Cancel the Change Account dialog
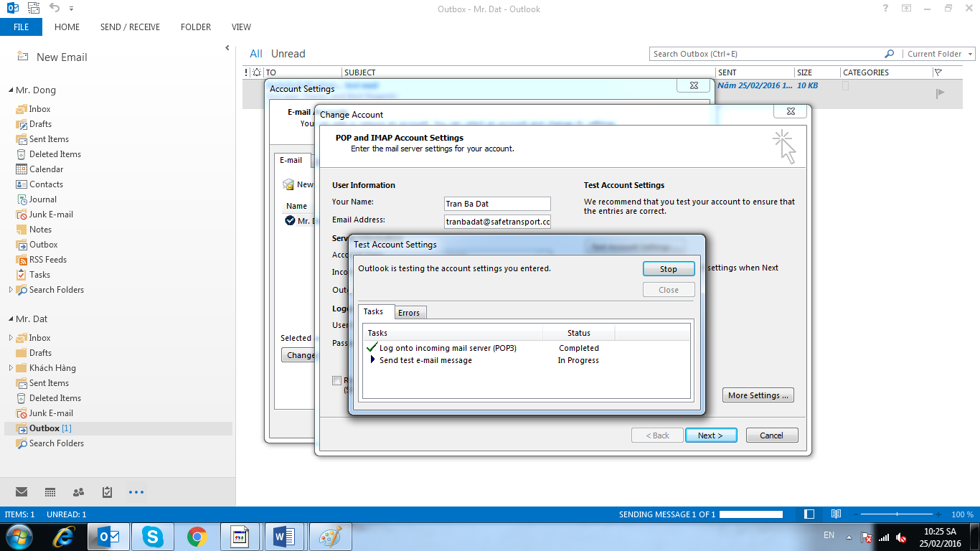The height and width of the screenshot is (551, 980). coord(771,435)
